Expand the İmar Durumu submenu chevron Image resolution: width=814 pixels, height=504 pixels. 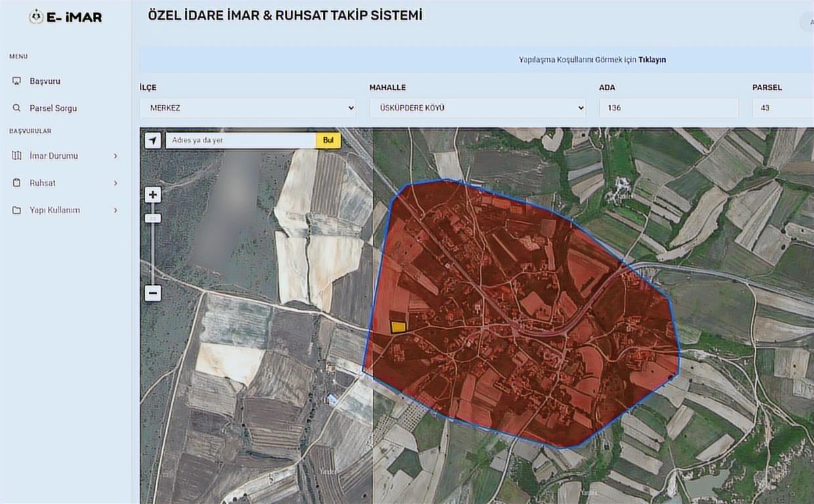click(x=116, y=156)
